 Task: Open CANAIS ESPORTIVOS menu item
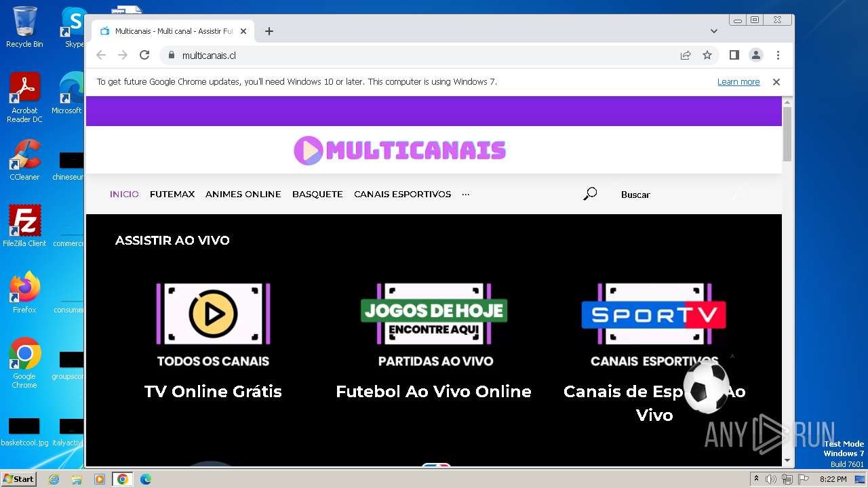[x=402, y=194]
